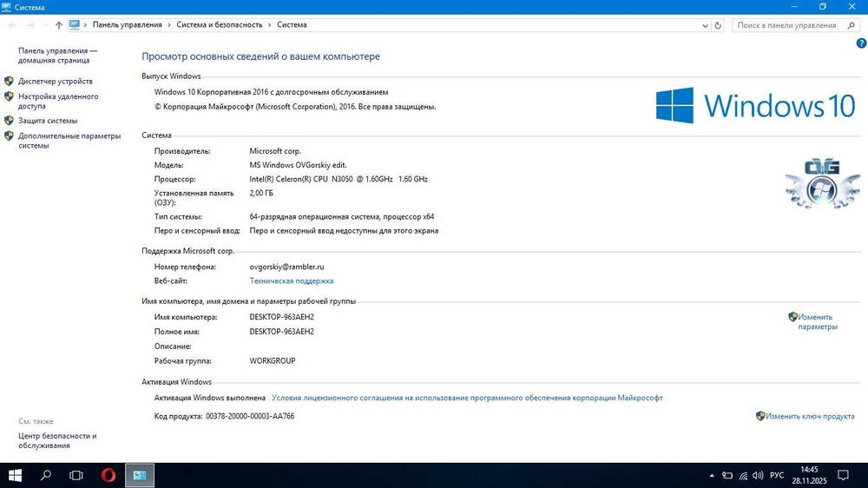The height and width of the screenshot is (488, 868).
Task: Expand chevron after Система и безопасность breadcrumb
Action: coord(270,25)
